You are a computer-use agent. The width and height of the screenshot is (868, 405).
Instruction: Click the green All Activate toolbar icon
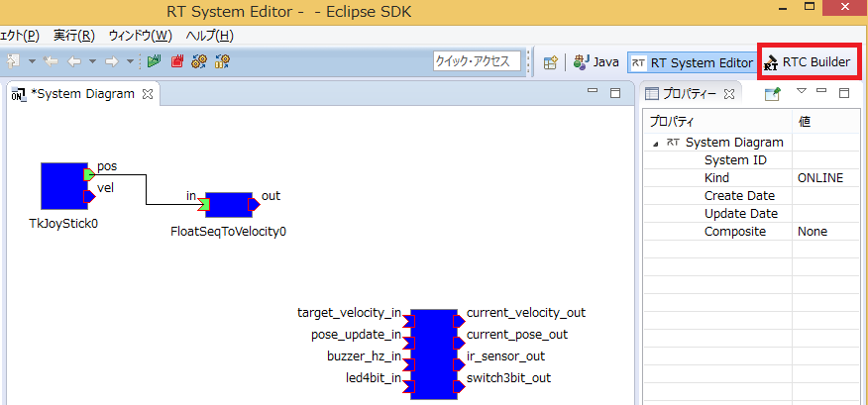[155, 61]
